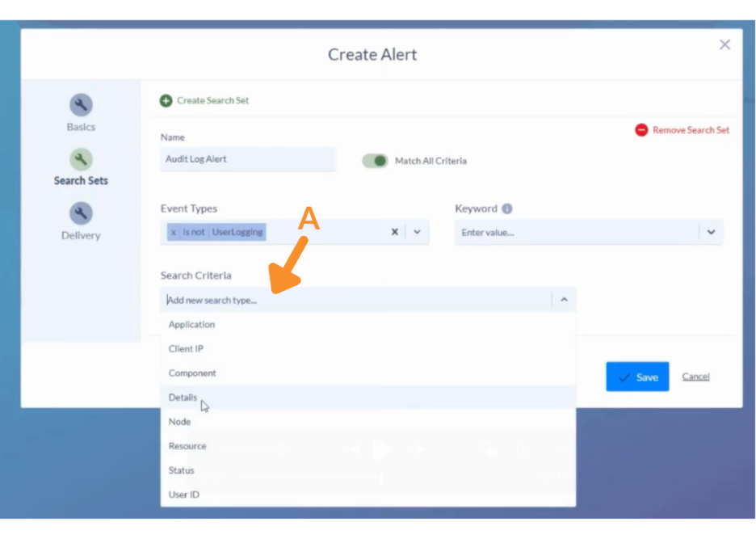Choose Client IP search type option
Image resolution: width=756 pixels, height=539 pixels.
186,349
